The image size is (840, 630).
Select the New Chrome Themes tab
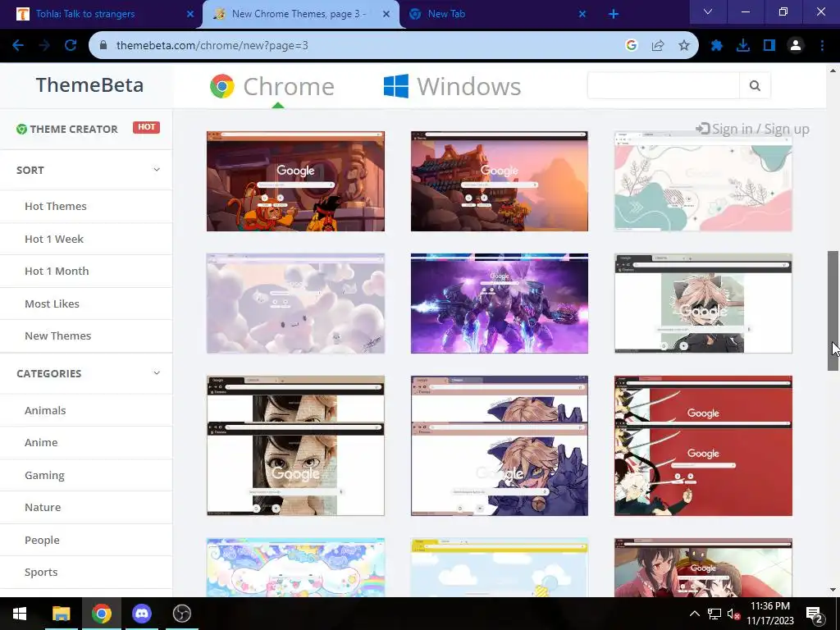pyautogui.click(x=301, y=15)
